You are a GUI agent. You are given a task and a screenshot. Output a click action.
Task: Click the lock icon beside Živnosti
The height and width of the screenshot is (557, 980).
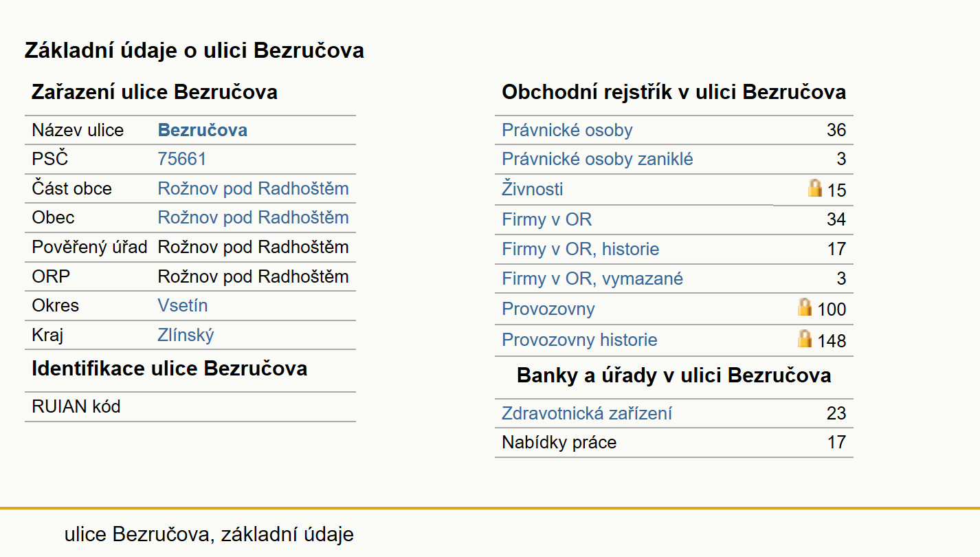click(815, 188)
